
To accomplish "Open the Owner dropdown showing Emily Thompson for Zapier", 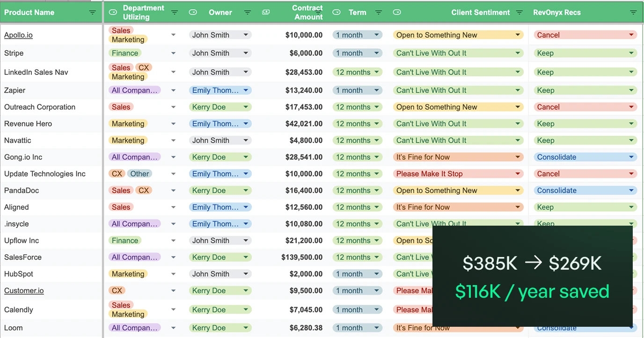I will [246, 90].
